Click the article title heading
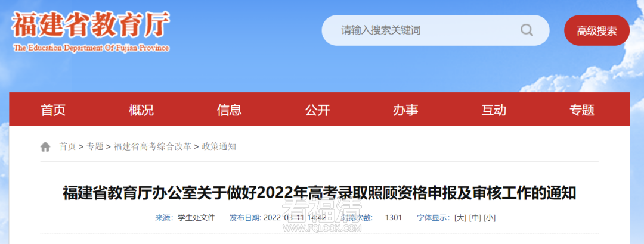The height and width of the screenshot is (244, 644). click(320, 193)
